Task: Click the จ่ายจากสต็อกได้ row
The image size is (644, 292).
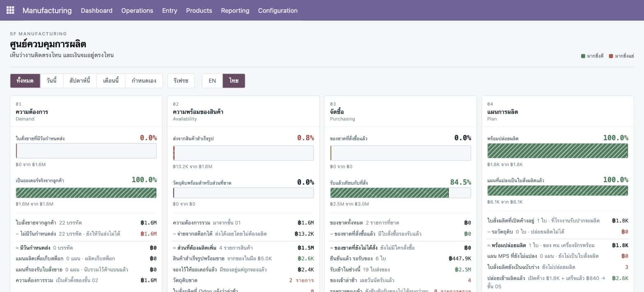Action: point(244,234)
